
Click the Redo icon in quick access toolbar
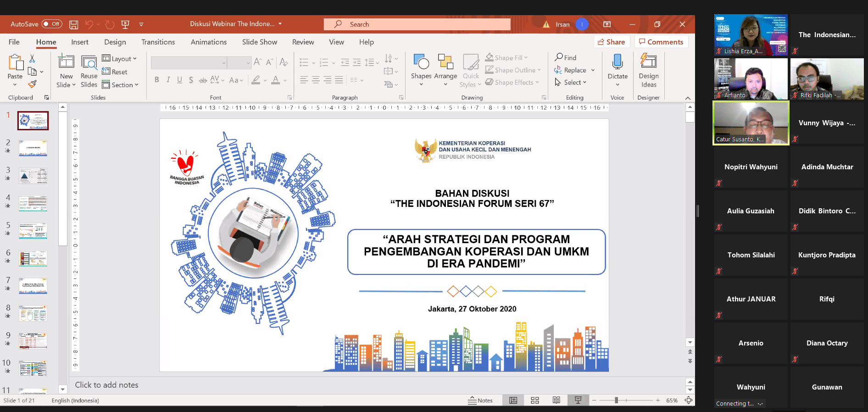click(x=110, y=24)
